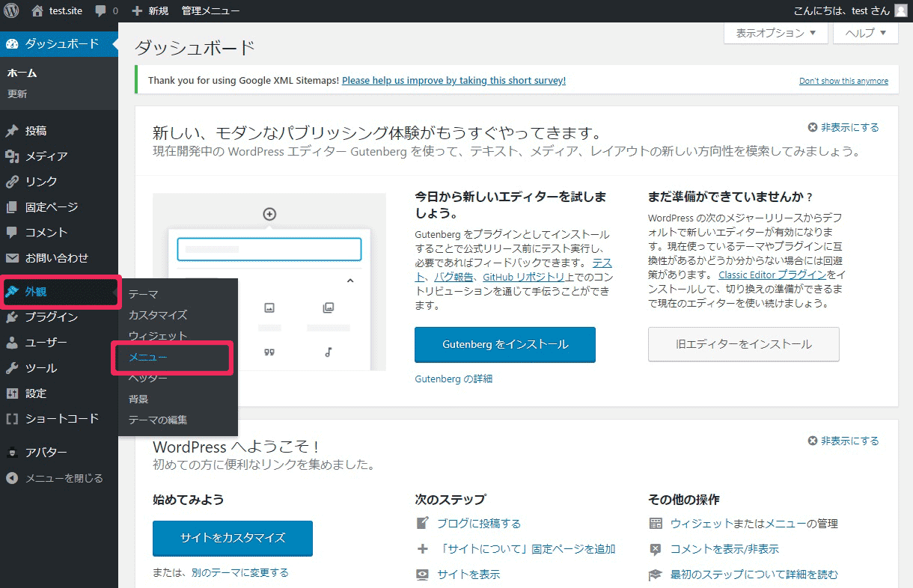
Task: Open the ＋ 新規 admin bar menu
Action: tap(150, 11)
